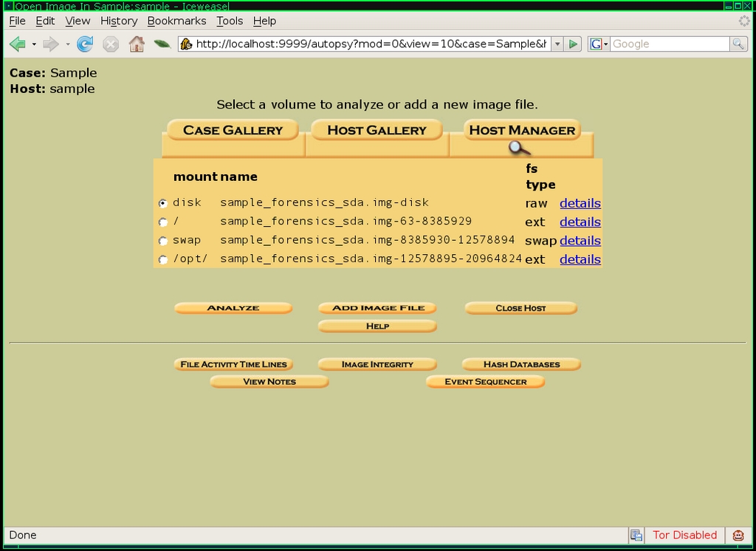The width and height of the screenshot is (756, 551).
Task: Click the green Go arrow next to URL
Action: [x=574, y=44]
